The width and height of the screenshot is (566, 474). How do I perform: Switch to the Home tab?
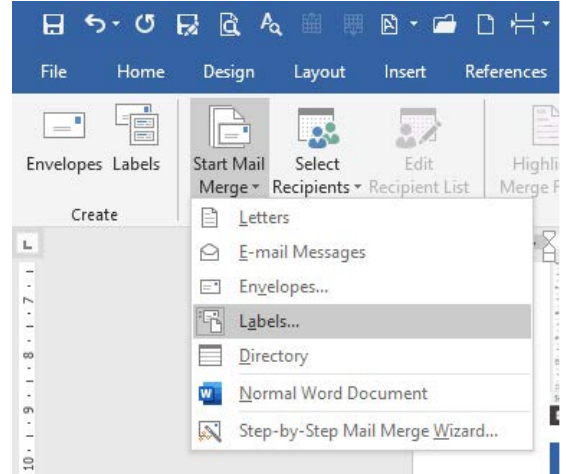(x=141, y=71)
